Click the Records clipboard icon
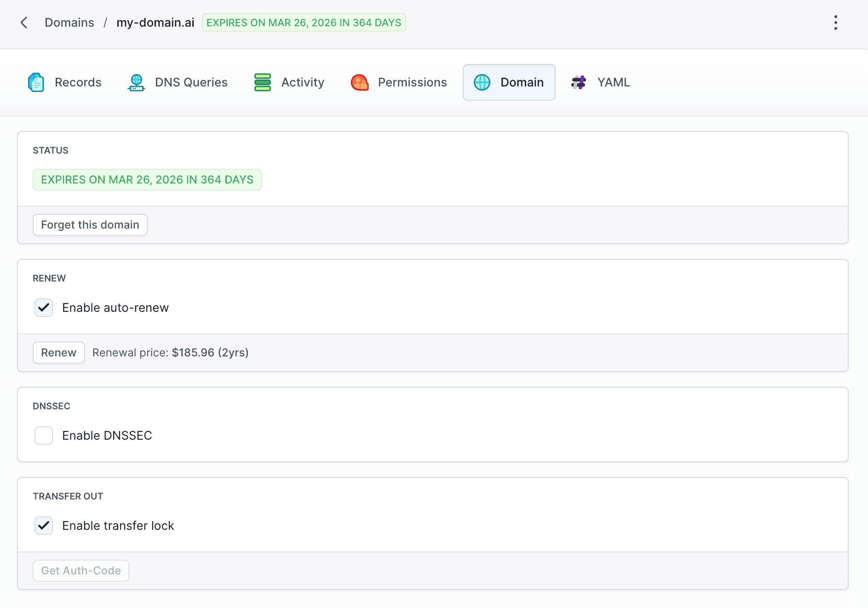This screenshot has height=608, width=868. [x=36, y=82]
